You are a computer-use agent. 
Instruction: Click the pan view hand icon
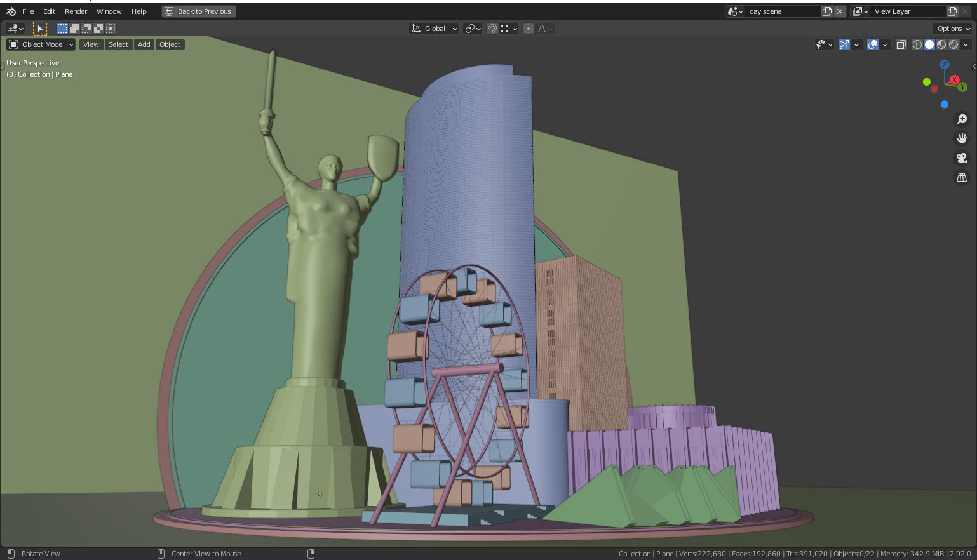(x=962, y=138)
